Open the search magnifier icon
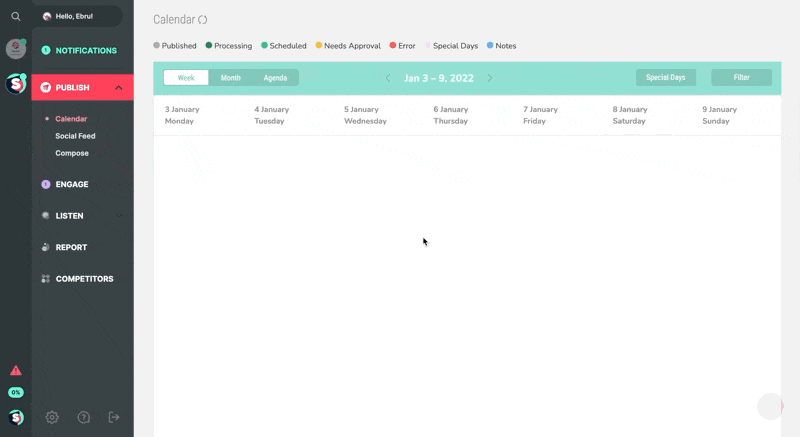 click(x=16, y=16)
